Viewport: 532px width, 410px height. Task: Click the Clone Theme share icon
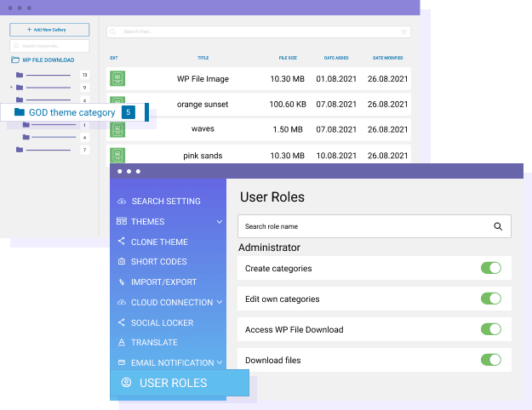[x=122, y=242]
